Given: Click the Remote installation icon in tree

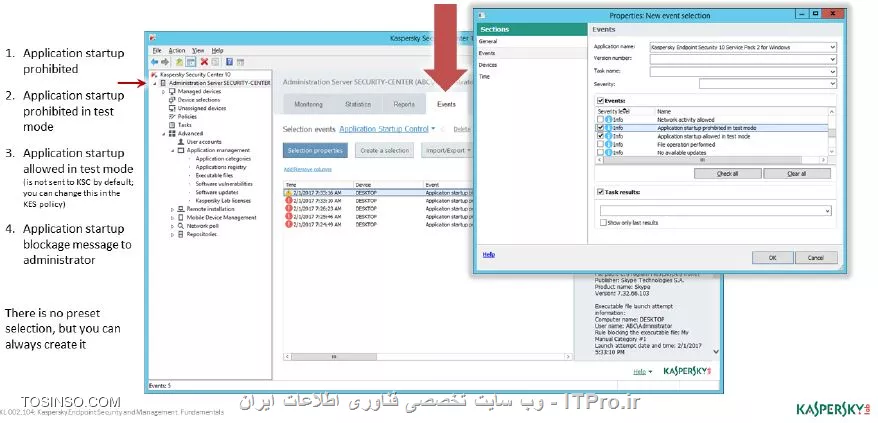Looking at the screenshot, I should 181,209.
